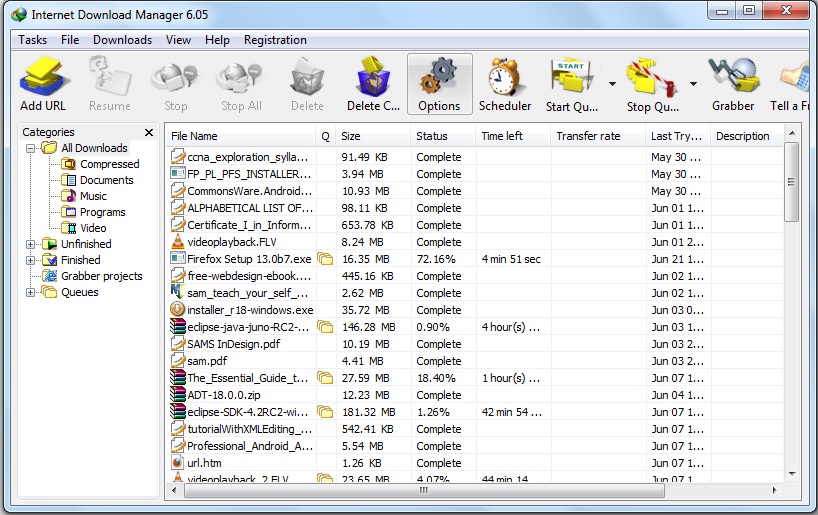Expand the Unfinished category node

point(30,244)
